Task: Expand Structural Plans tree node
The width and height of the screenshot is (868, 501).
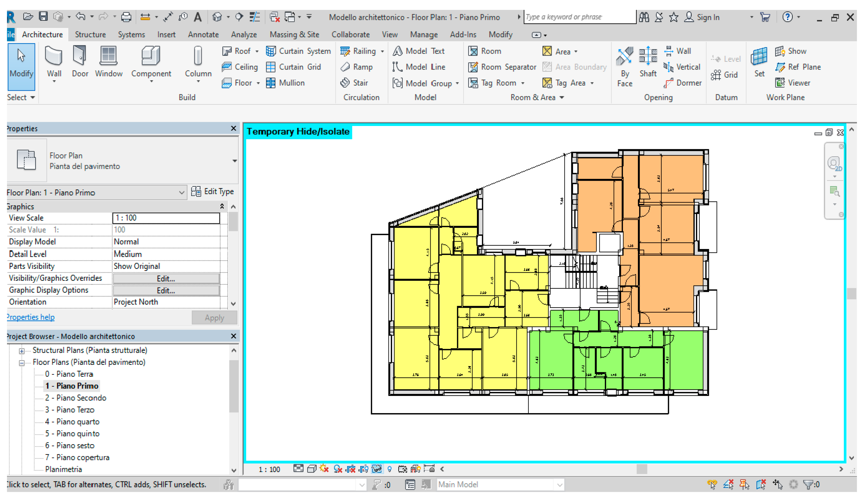Action: (22, 351)
